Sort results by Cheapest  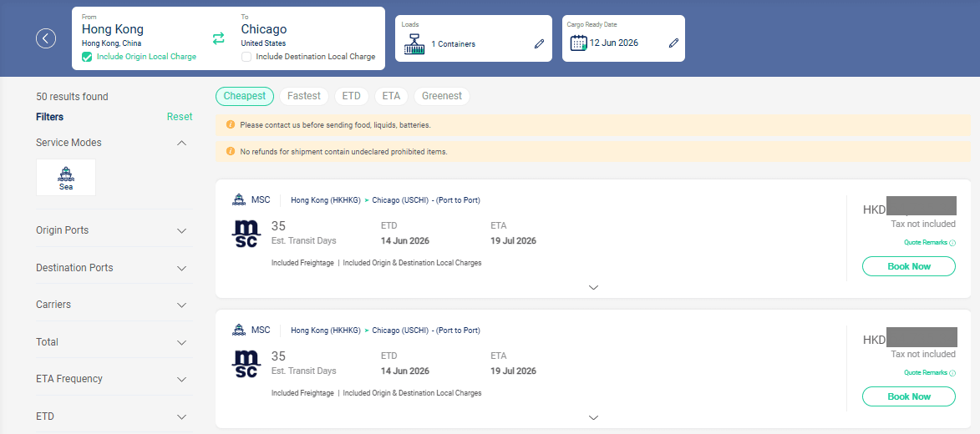click(245, 96)
